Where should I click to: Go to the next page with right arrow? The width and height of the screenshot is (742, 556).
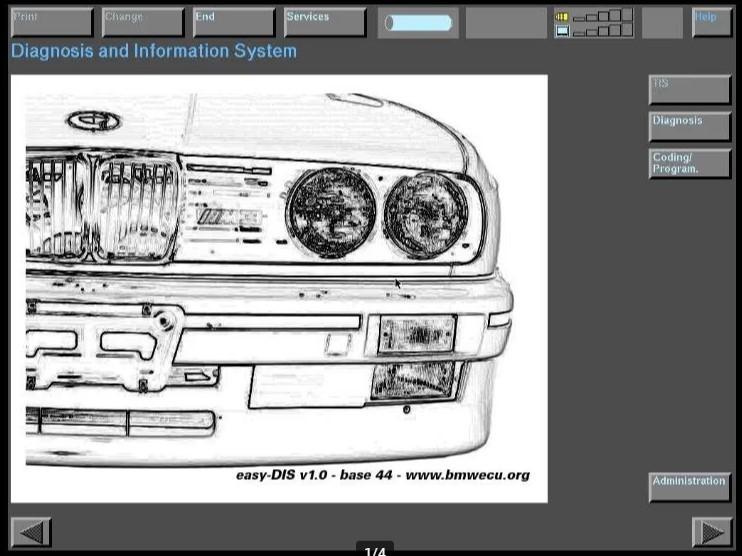point(713,533)
